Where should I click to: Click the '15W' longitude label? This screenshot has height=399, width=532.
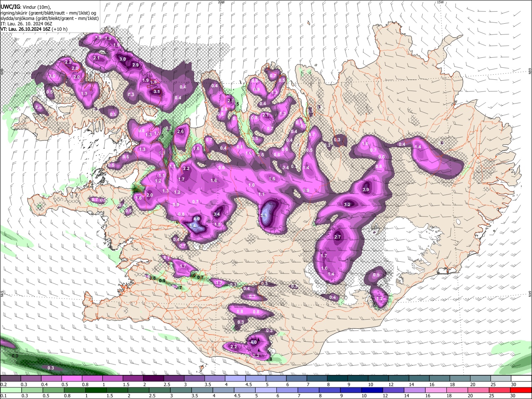440,2
